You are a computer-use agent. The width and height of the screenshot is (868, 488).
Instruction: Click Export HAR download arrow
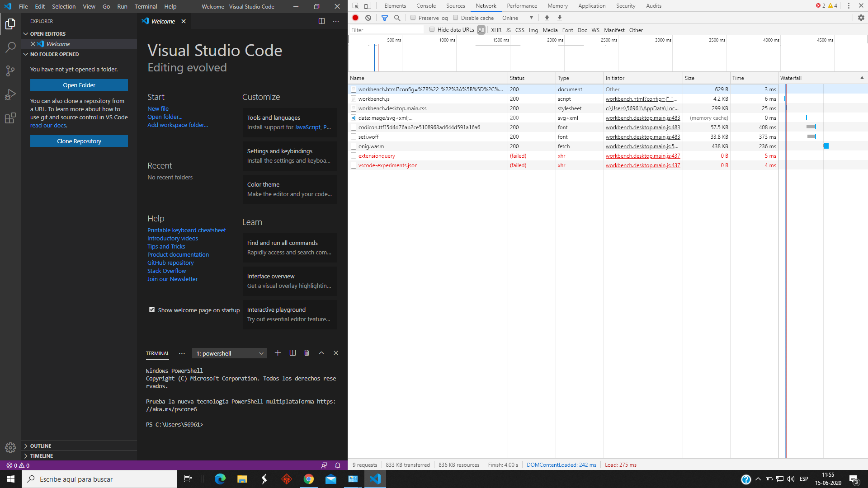[560, 18]
